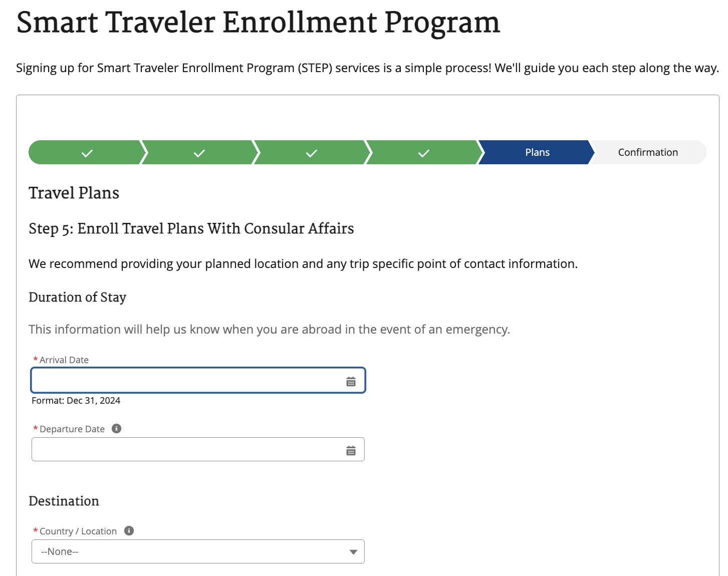Click the Smart Traveler Enrollment Program heading
The image size is (728, 576).
(258, 22)
